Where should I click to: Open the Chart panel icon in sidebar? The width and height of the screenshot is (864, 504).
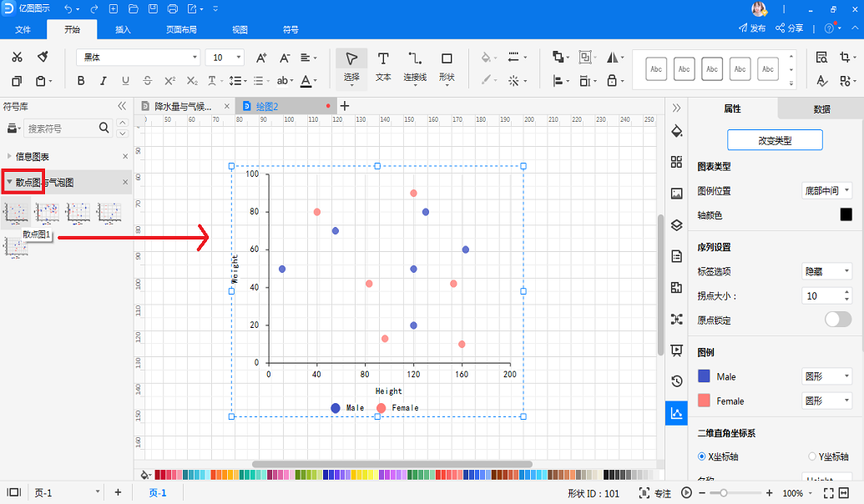[676, 413]
